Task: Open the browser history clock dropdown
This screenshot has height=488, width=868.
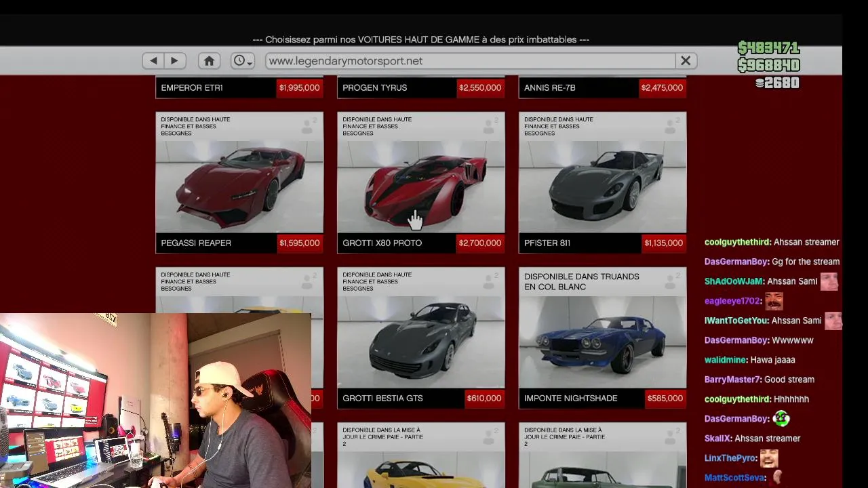Action: click(242, 61)
